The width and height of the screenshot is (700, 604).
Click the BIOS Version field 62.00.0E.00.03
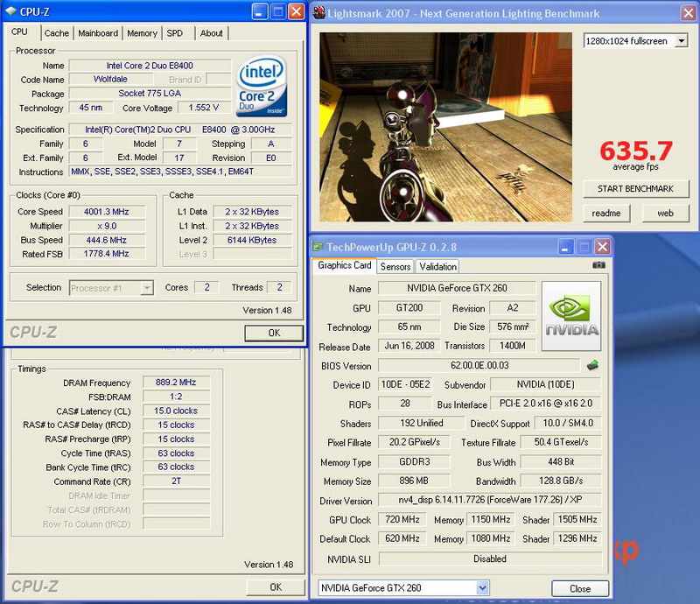coord(479,365)
